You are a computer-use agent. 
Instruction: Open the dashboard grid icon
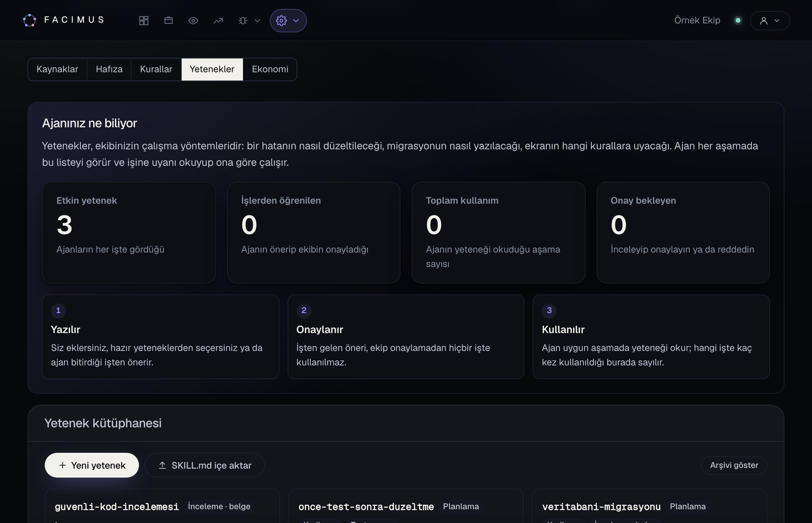point(144,21)
